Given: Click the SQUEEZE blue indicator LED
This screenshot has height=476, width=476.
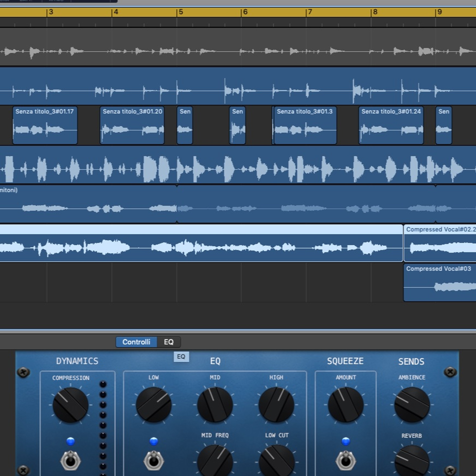Looking at the screenshot, I should pos(346,441).
